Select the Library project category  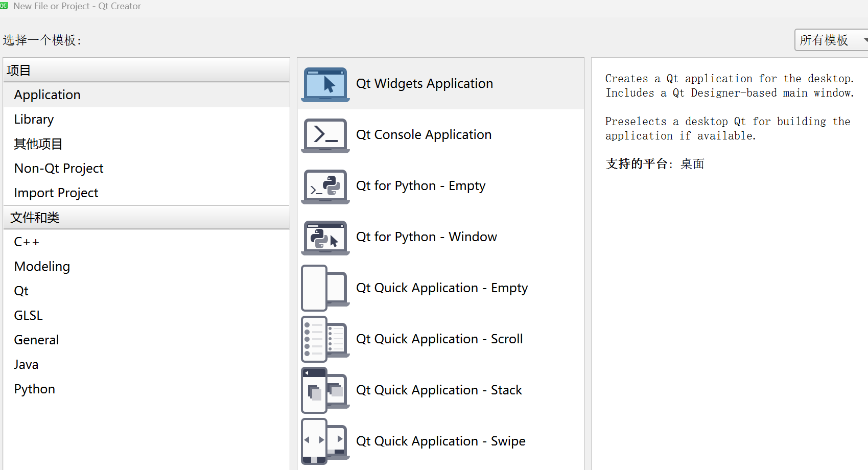[146, 120]
